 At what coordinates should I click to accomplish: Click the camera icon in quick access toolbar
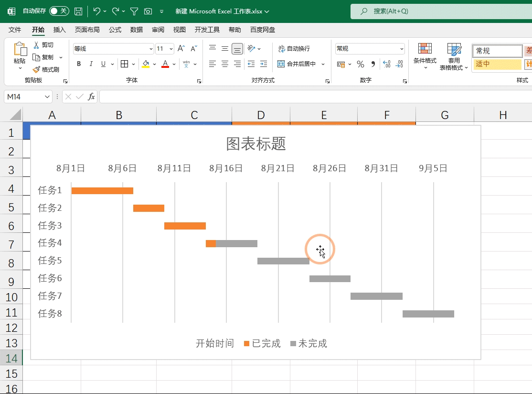[148, 11]
